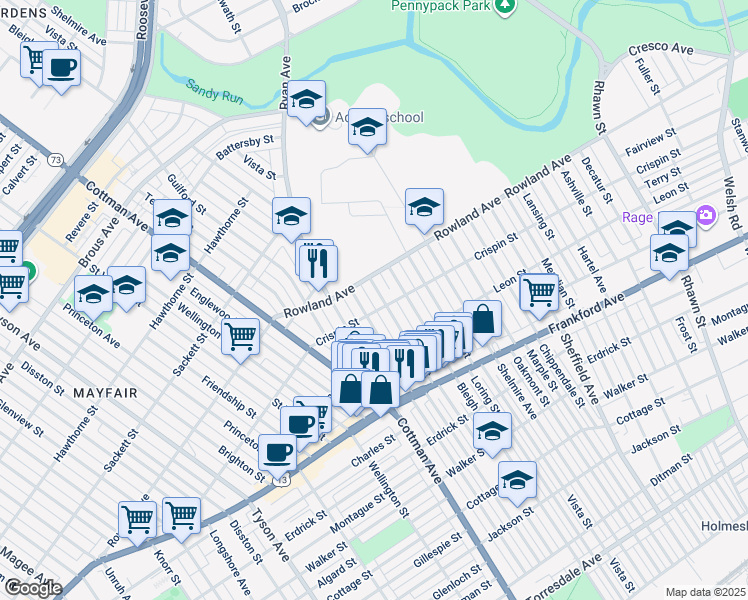Click the Route 73 shield near Calvert St
Screen dimensions: 748x600
[x=56, y=159]
